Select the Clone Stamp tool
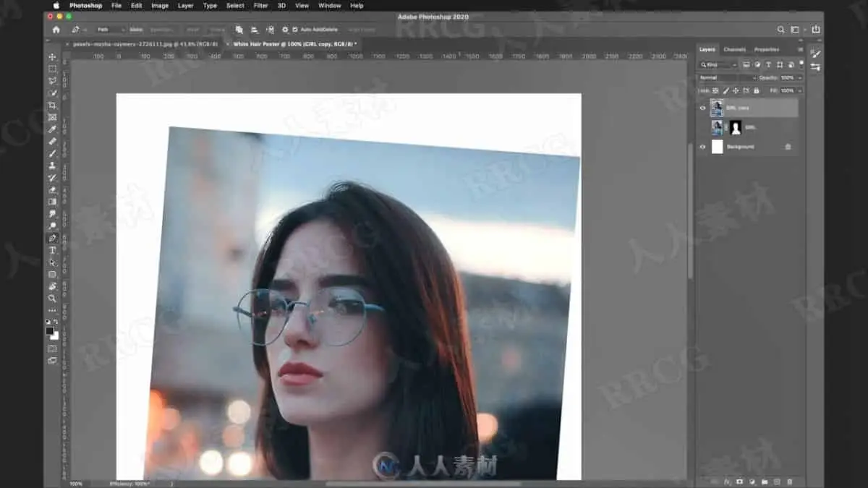This screenshot has width=868, height=488. point(52,166)
